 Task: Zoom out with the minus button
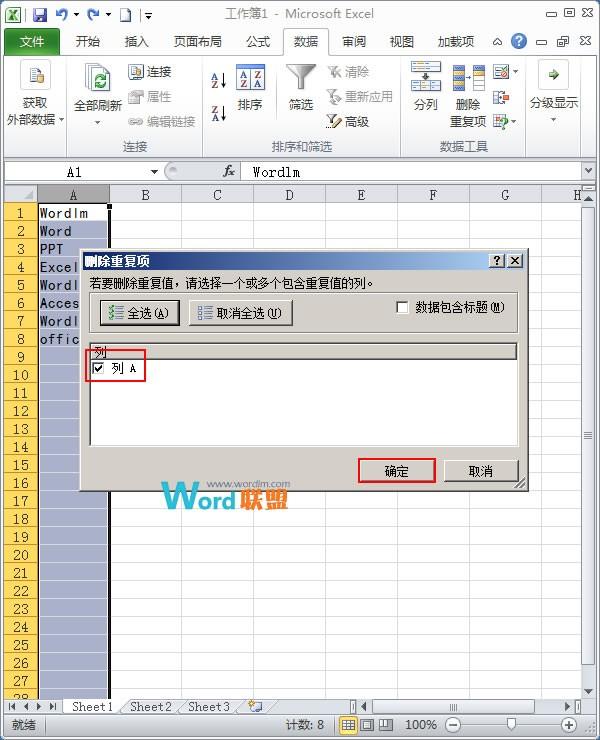click(453, 724)
